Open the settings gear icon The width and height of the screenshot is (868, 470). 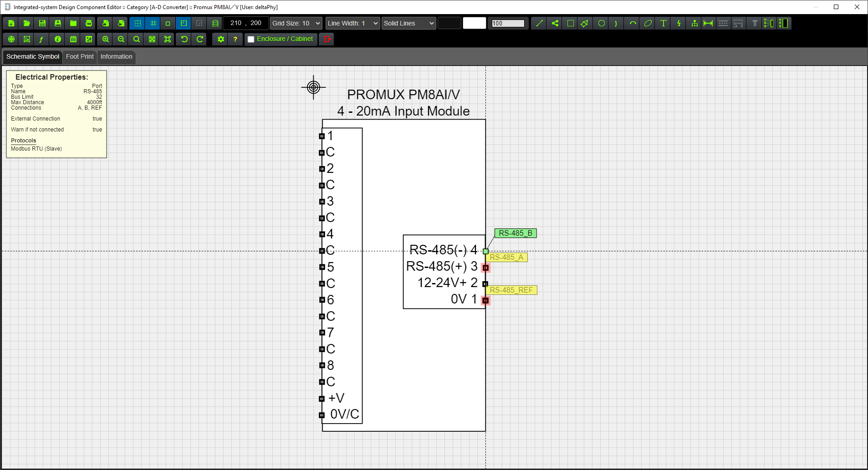(220, 39)
